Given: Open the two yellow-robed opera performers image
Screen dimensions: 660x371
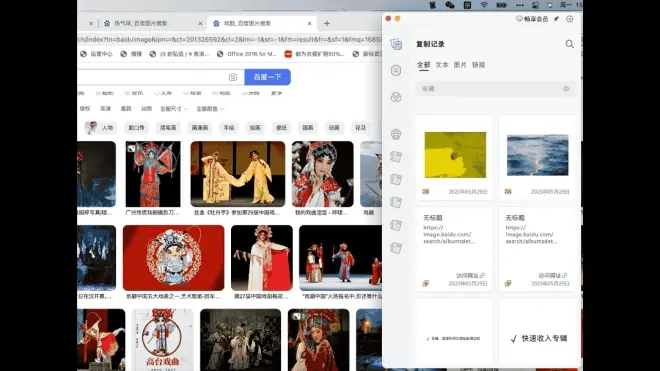Looking at the screenshot, I should tap(237, 174).
